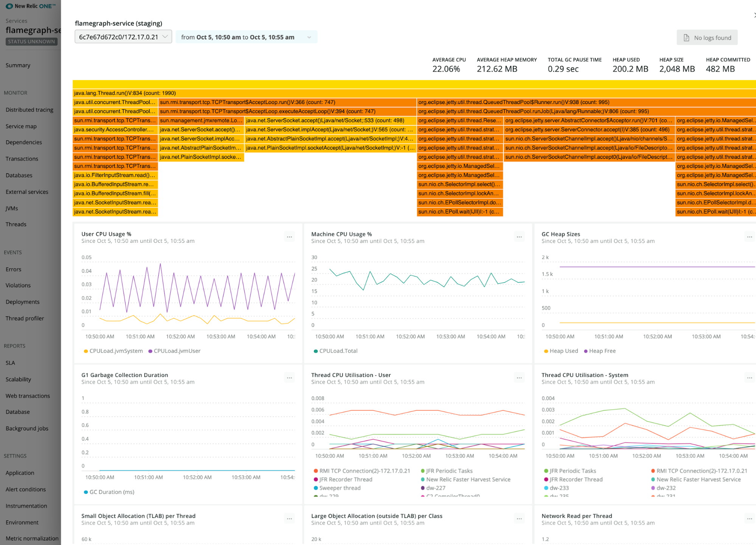The width and height of the screenshot is (756, 545).
Task: Open Thread profiler page
Action: pos(25,318)
